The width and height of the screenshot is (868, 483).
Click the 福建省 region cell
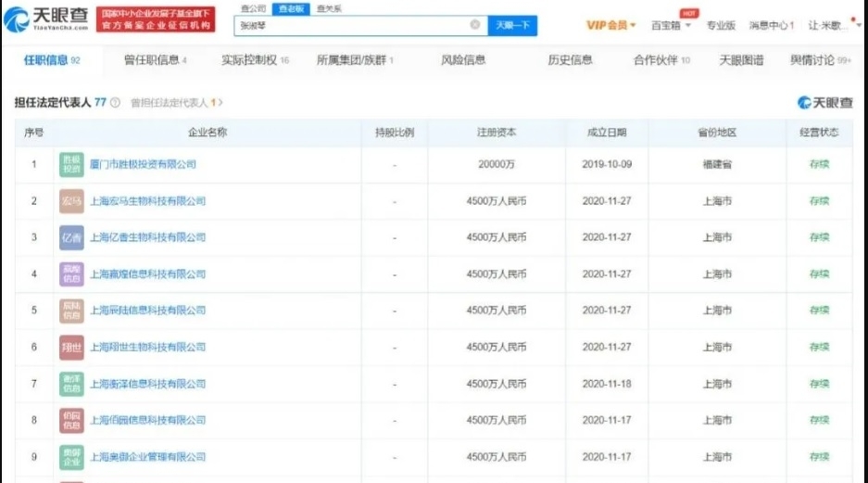717,164
